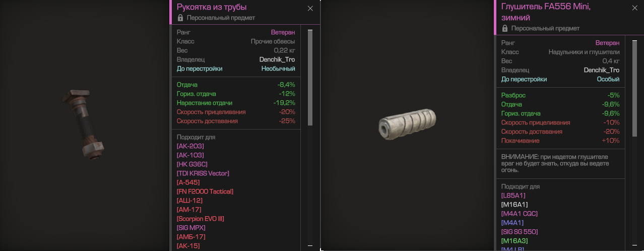This screenshot has width=644, height=251.
Task: Click the right panel scrollbar thumb
Action: (635, 88)
